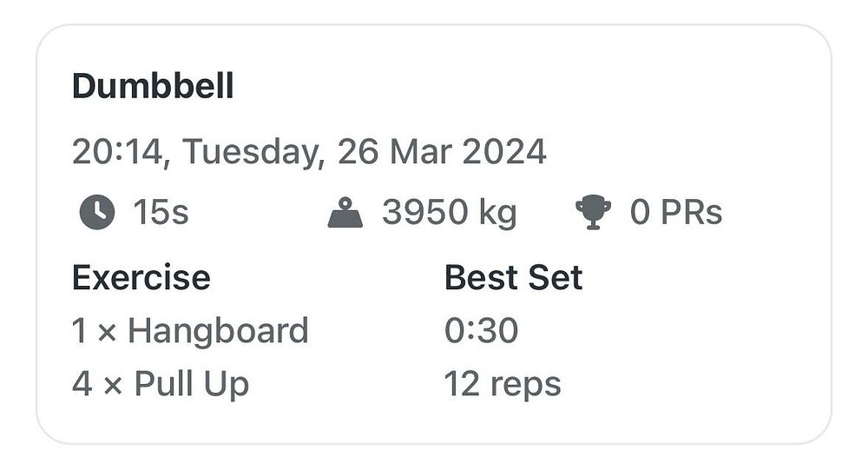Tap the 0 PRs count

coord(676,212)
